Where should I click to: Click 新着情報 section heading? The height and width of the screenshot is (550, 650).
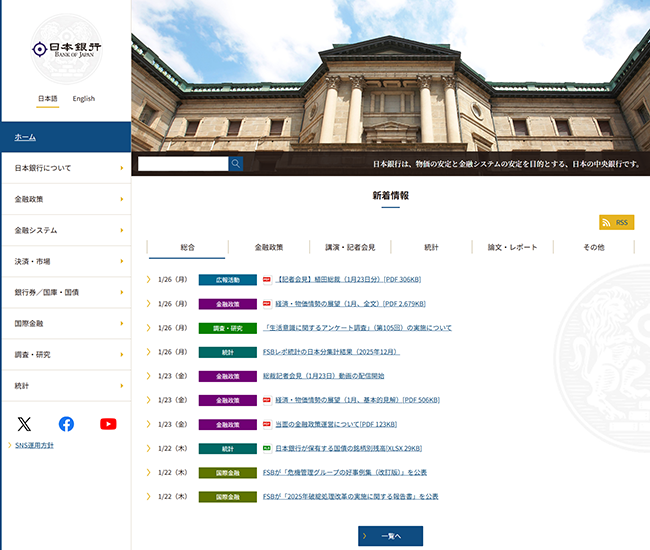coord(390,196)
